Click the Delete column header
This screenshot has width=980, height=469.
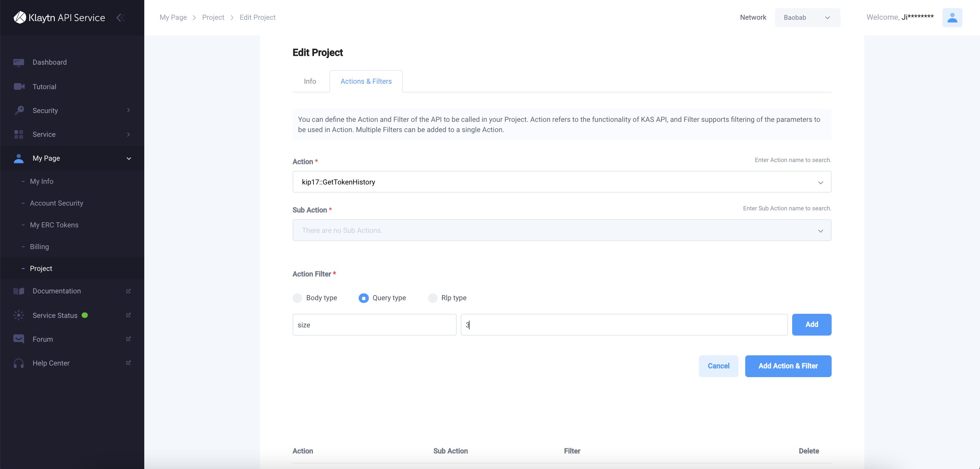[x=809, y=451]
